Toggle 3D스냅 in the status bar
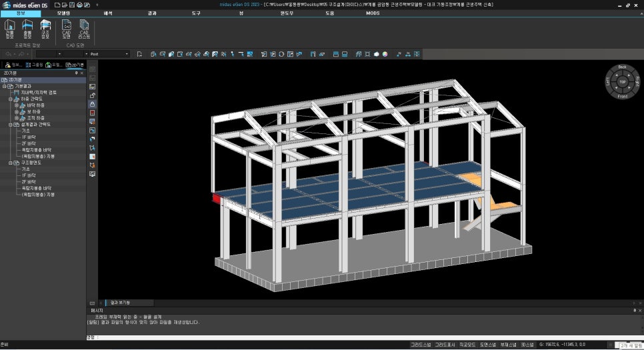The height and width of the screenshot is (350, 644). click(527, 345)
